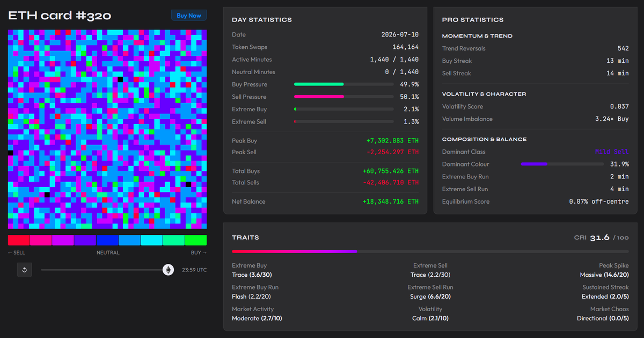Screen dimensions: 644x338
Task: Click trait Market Chaos Directional (0.0/5)
Action: point(603,314)
